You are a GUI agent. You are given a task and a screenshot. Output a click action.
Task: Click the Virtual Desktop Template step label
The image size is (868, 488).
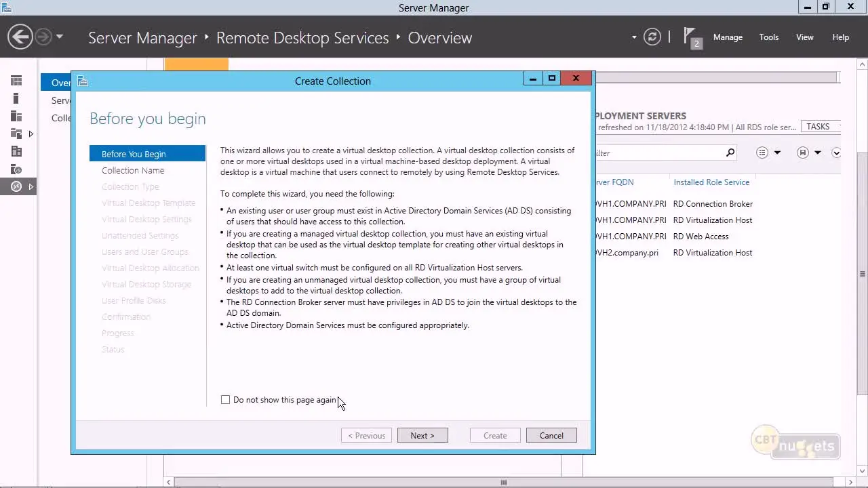[149, 203]
